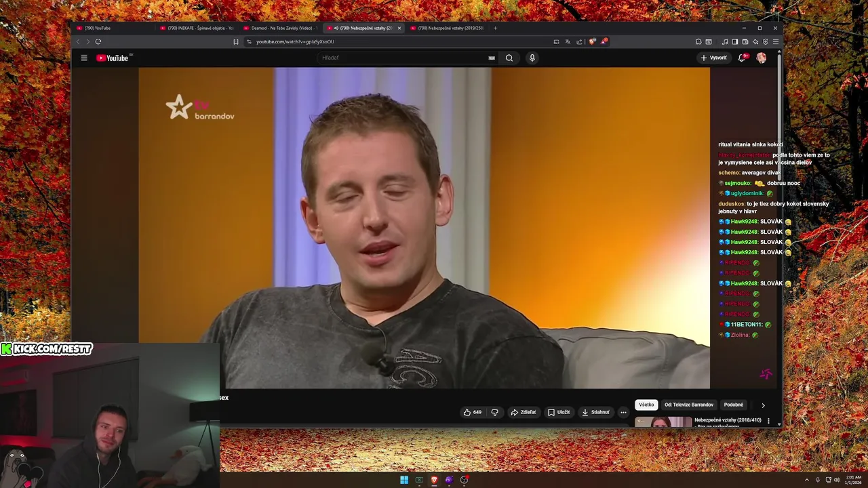This screenshot has width=868, height=488.
Task: Switch to Desmod - Na Tebe Závisí tab
Action: pos(281,28)
